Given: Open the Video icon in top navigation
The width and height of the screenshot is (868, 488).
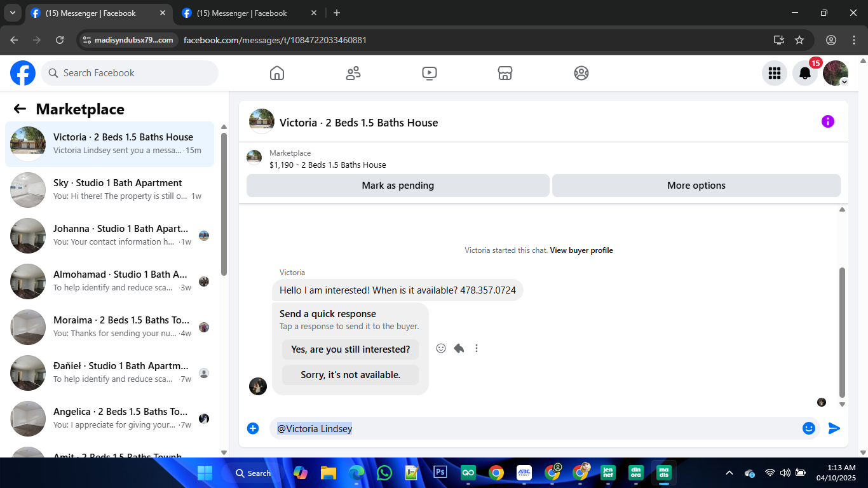Looking at the screenshot, I should tap(430, 73).
